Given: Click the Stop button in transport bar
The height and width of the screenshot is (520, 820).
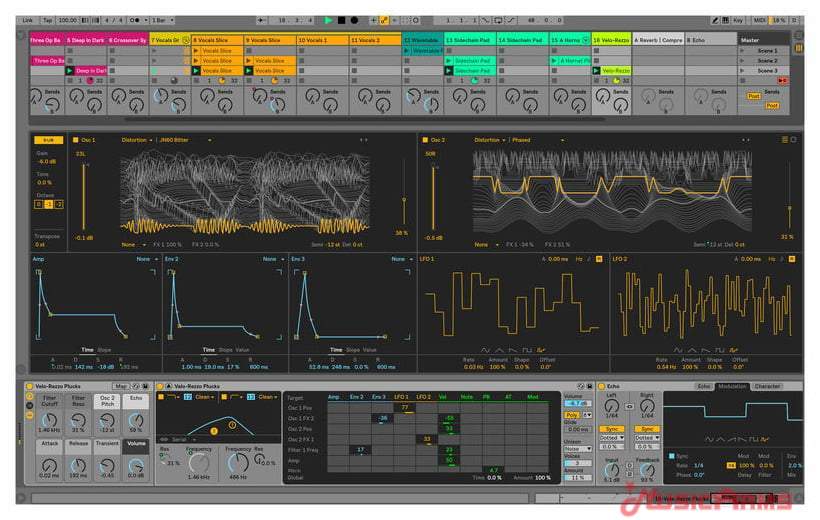Looking at the screenshot, I should 341,20.
